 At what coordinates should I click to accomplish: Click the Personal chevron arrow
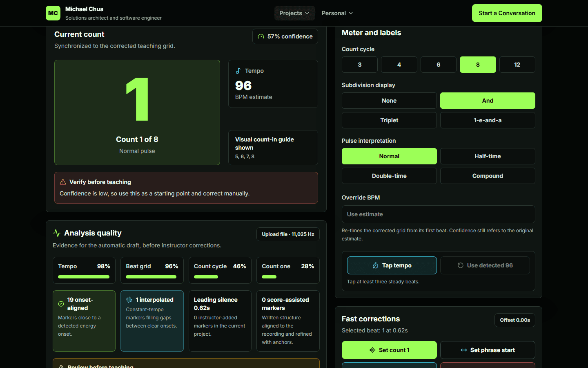pos(351,13)
